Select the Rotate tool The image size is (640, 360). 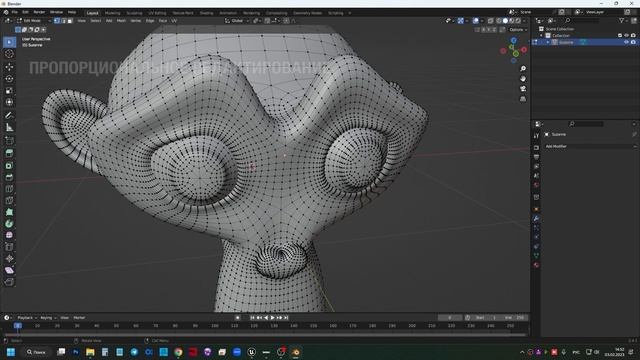[9, 79]
